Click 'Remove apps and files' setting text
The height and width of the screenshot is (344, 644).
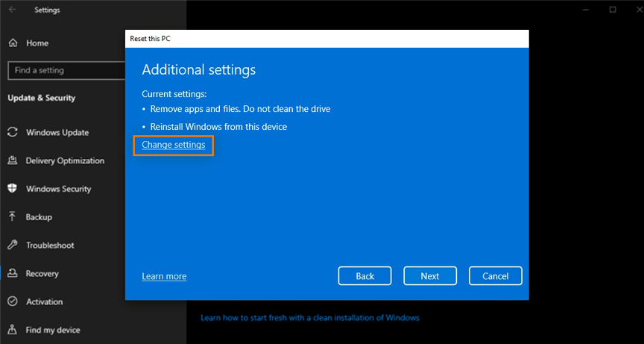(240, 109)
